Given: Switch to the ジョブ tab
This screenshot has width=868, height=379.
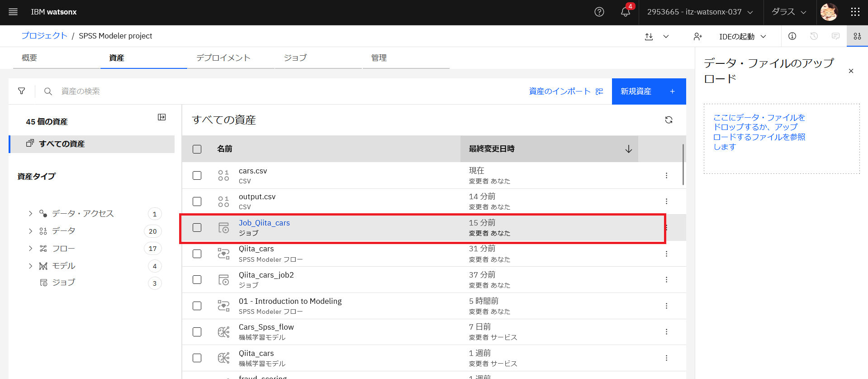Looking at the screenshot, I should pos(318,58).
